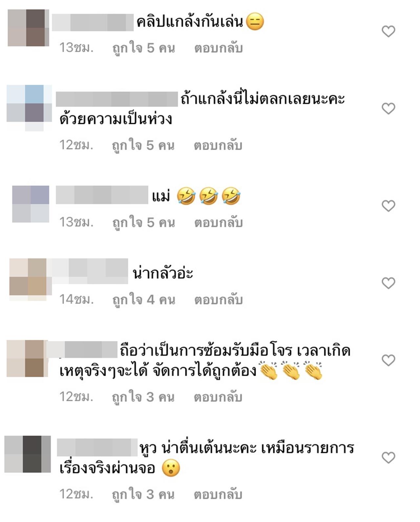
Task: Tap ตอบกลับ under "น่ากลัวอ่ะ"
Action: [x=219, y=300]
